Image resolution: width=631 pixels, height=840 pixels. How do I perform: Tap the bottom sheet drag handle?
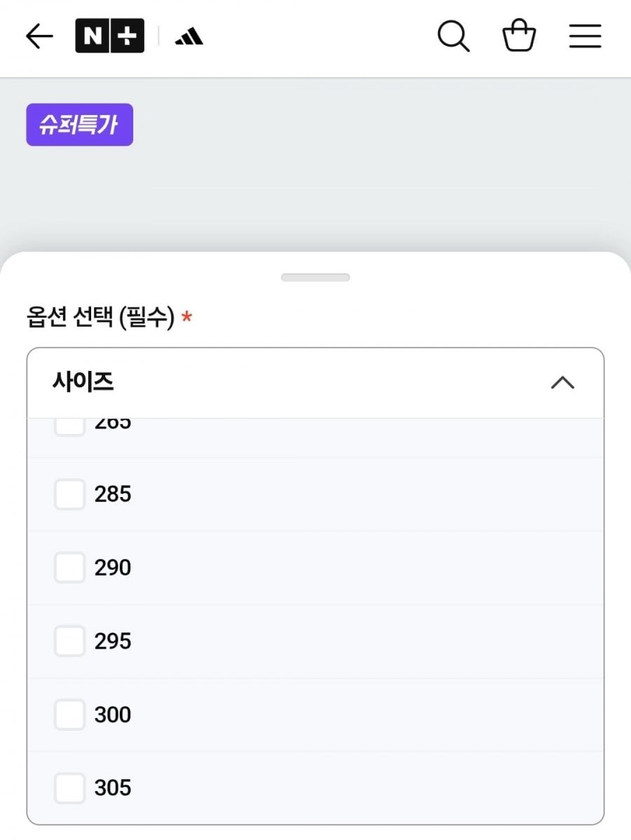(x=315, y=278)
